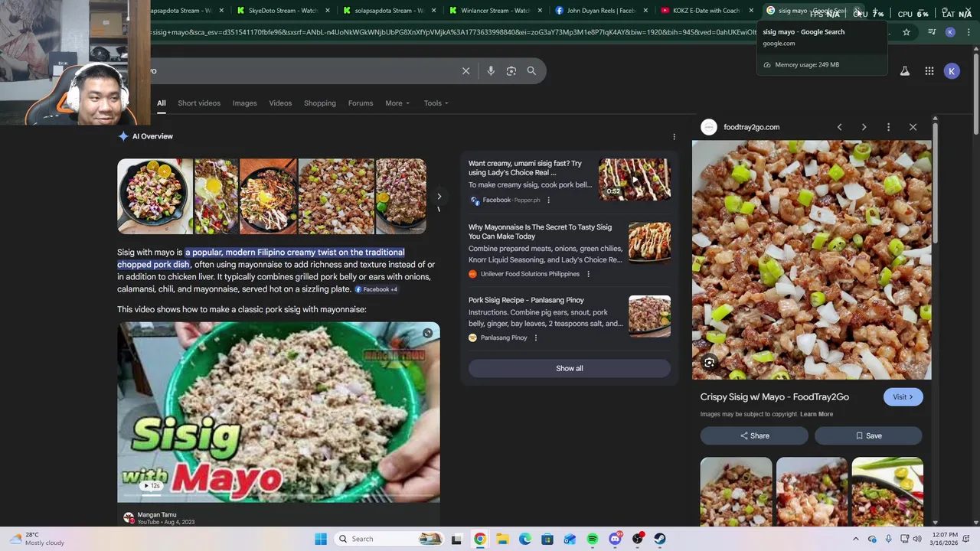This screenshot has width=980, height=551.
Task: Open first AI Overview sisig skillet thumbnail
Action: coord(155,196)
